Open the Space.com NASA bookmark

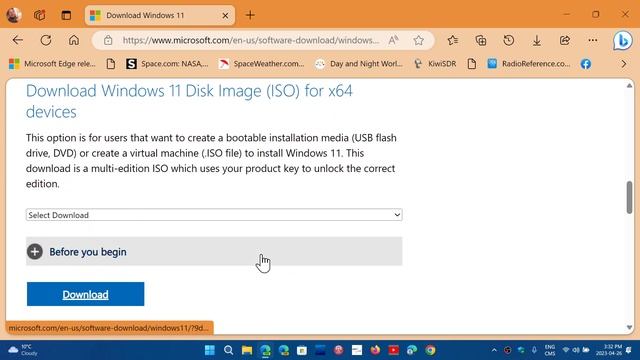167,64
